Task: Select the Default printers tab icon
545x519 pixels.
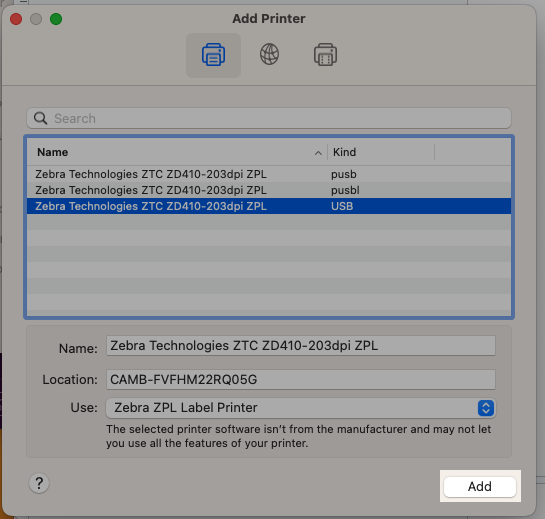Action: coord(213,55)
